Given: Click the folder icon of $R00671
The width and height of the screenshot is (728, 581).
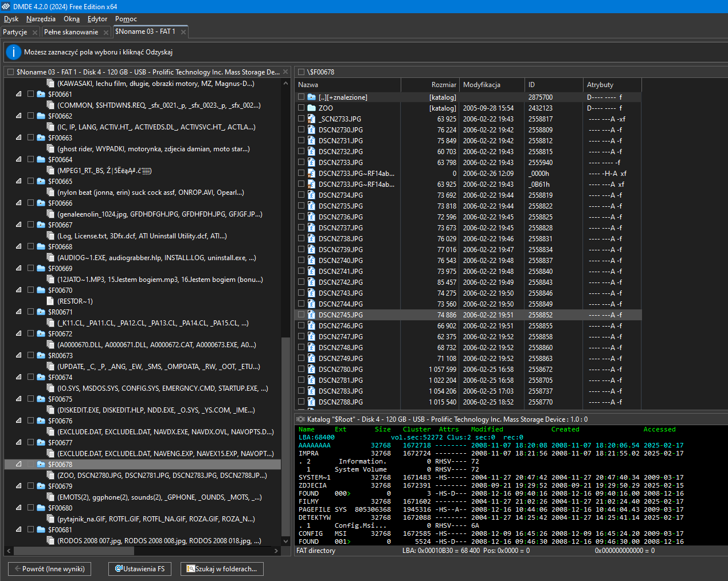Looking at the screenshot, I should (x=41, y=312).
